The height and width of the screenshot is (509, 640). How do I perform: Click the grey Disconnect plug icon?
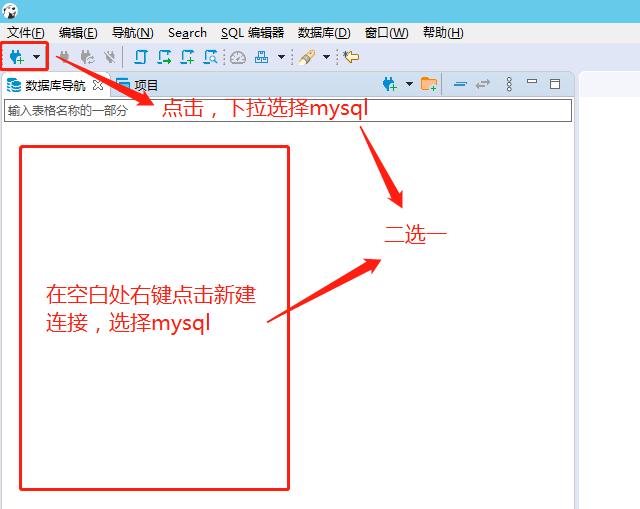(109, 57)
